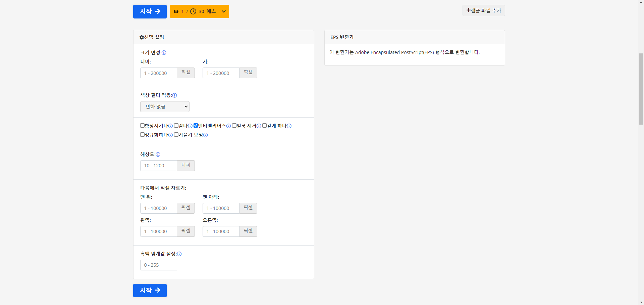This screenshot has width=644, height=305.
Task: Enable the 향상시키다 checkbox
Action: click(x=142, y=126)
